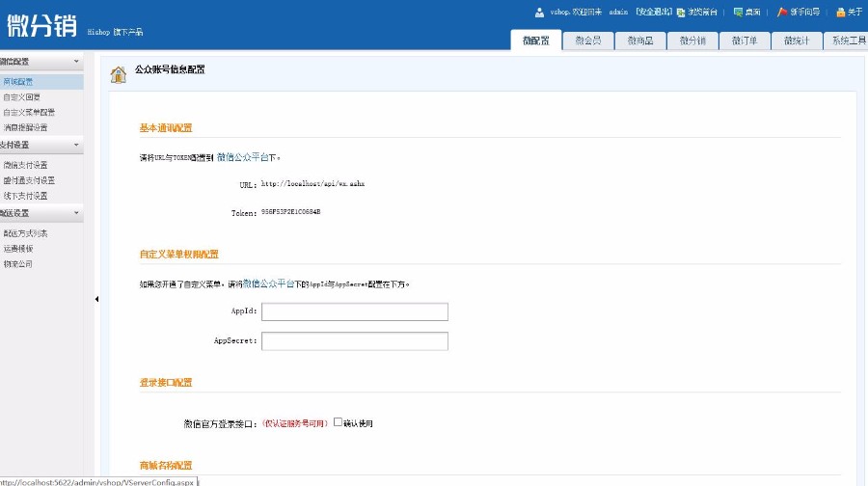Image resolution: width=868 pixels, height=486 pixels.
Task: Click the 商城名称配置 section heading
Action: tap(166, 466)
